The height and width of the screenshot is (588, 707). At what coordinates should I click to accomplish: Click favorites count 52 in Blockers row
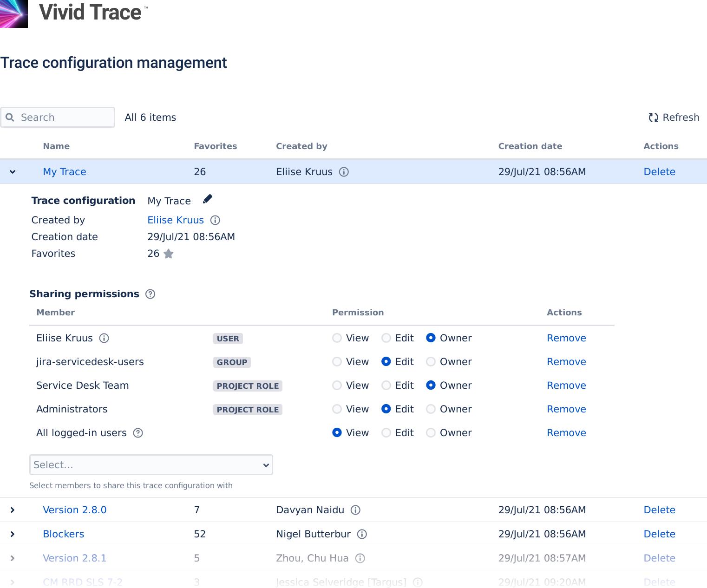(200, 534)
